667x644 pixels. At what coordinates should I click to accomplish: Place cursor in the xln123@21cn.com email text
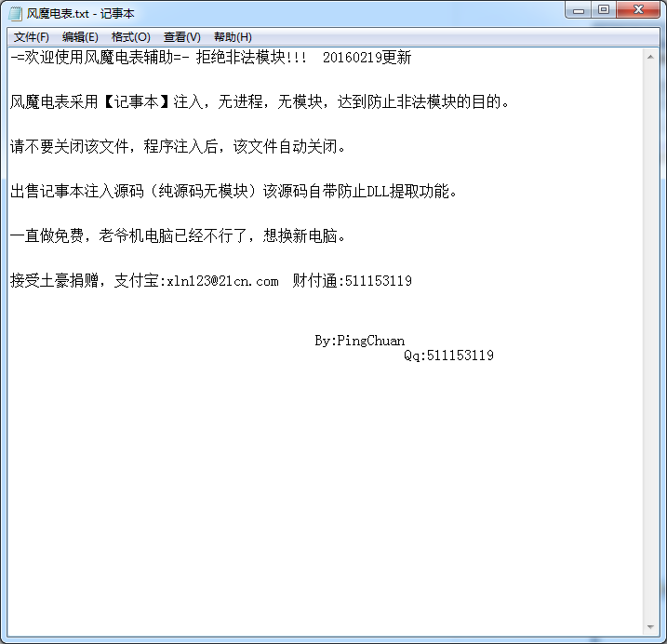pyautogui.click(x=221, y=281)
